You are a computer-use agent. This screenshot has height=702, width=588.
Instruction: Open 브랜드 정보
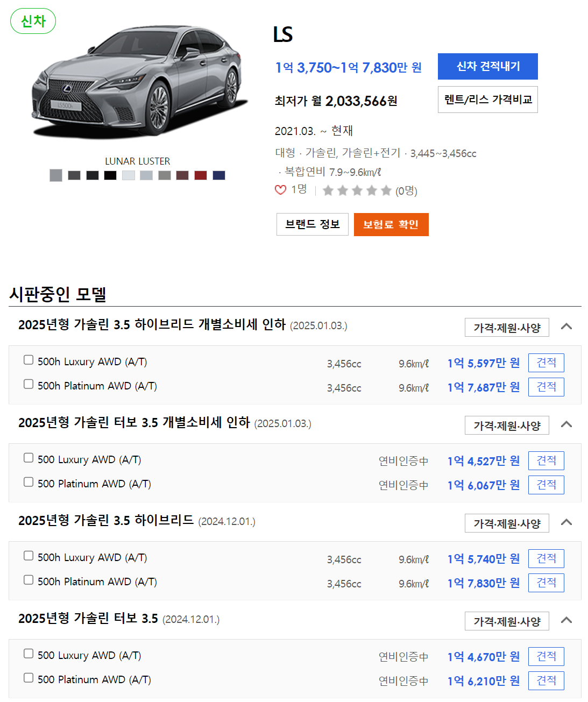313,224
